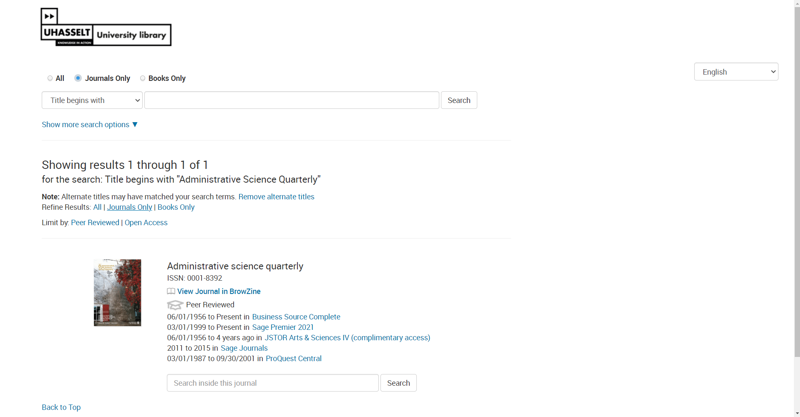
Task: Open the Title begins with dropdown
Action: pos(92,100)
